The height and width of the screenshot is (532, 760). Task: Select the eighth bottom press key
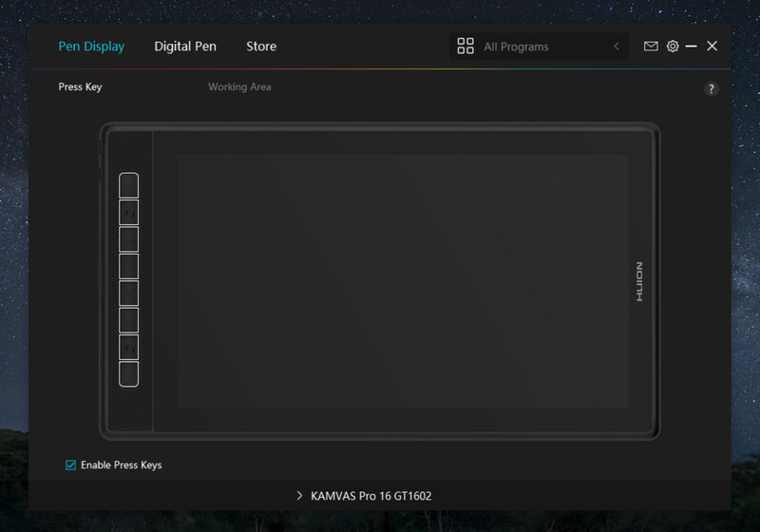pyautogui.click(x=129, y=374)
